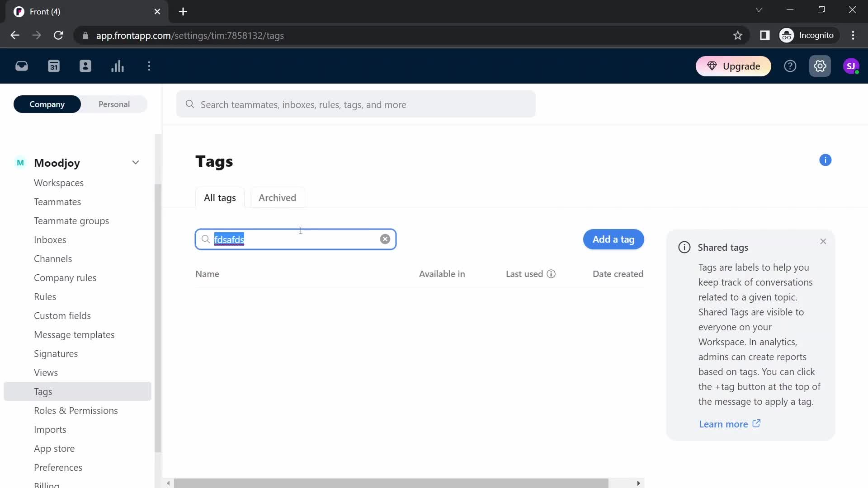Select the All tags tab
This screenshot has height=488, width=868.
tap(220, 198)
